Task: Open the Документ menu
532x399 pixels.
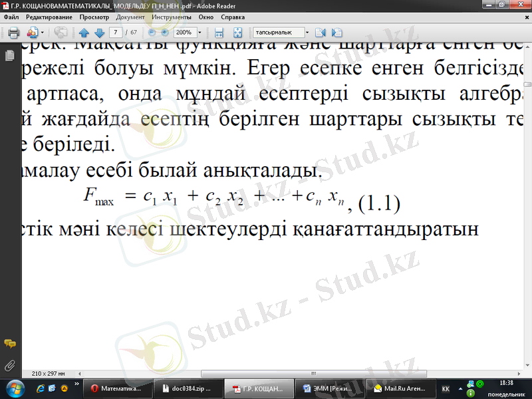Action: [130, 17]
